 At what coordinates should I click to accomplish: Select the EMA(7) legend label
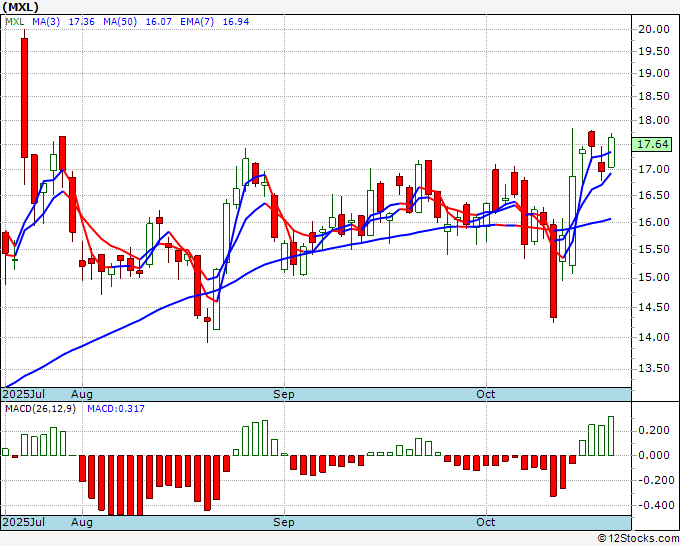[x=197, y=22]
